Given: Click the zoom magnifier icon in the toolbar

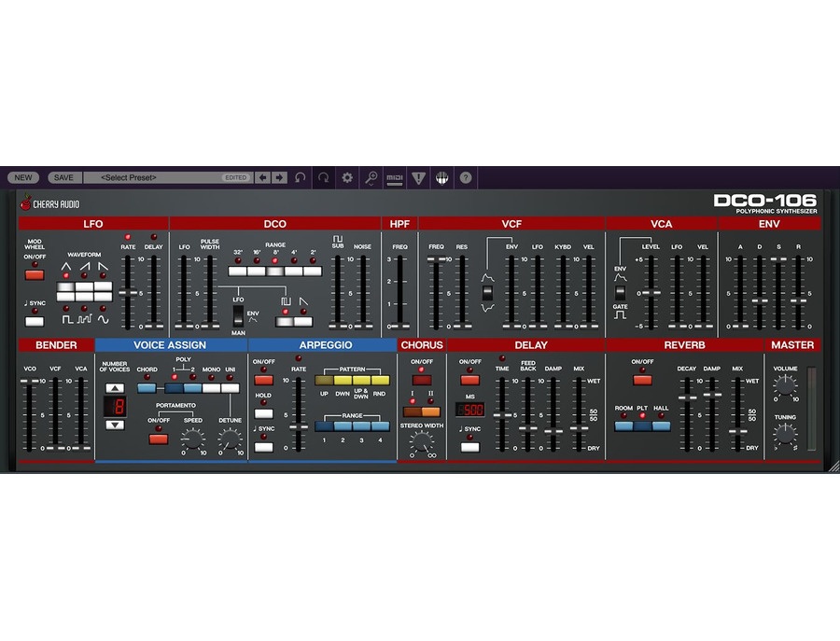Looking at the screenshot, I should click(371, 177).
